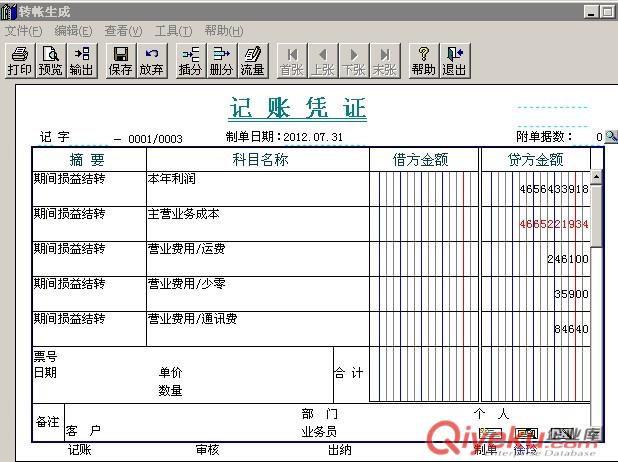This screenshot has height=462, width=618.
Task: Click the application icon in title bar
Action: click(8, 12)
